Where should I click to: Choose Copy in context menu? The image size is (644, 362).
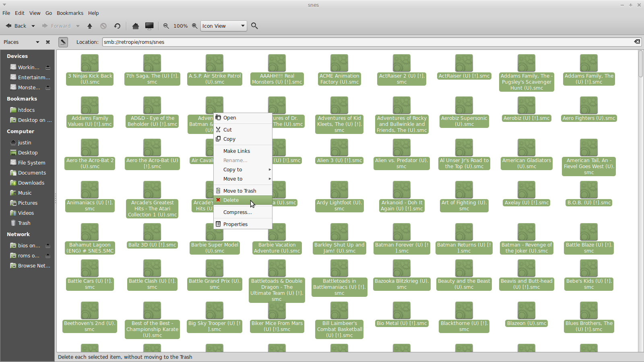pyautogui.click(x=243, y=139)
